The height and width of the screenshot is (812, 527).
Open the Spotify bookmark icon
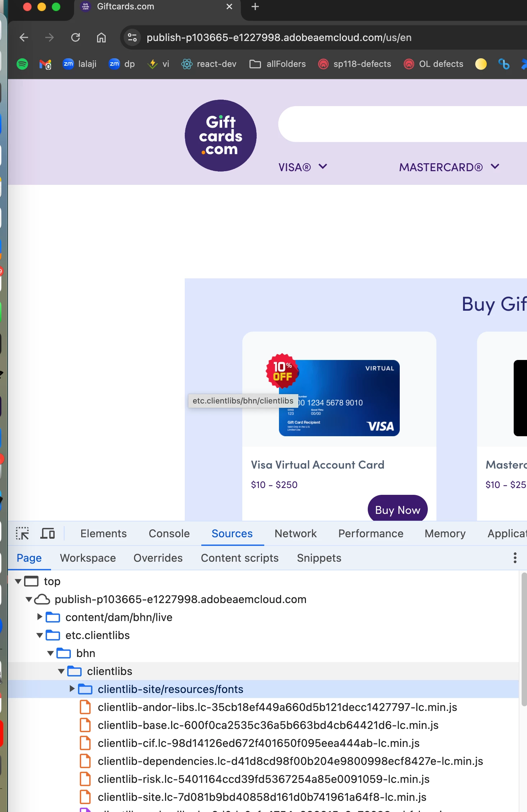click(x=22, y=64)
